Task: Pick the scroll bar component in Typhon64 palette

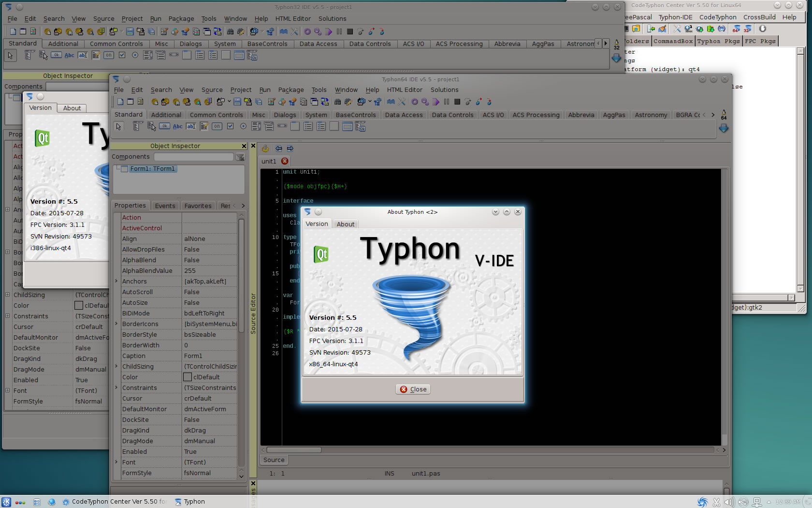Action: (x=282, y=126)
